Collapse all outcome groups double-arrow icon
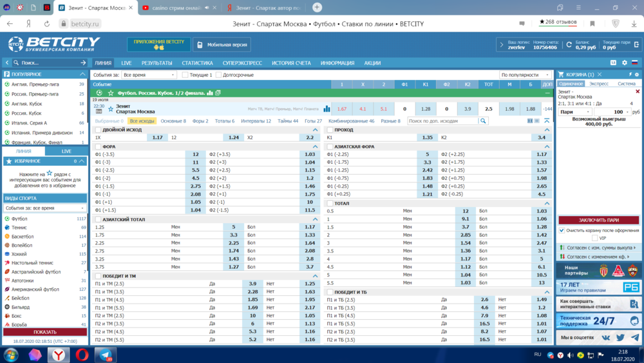The image size is (644, 363). pyautogui.click(x=547, y=121)
